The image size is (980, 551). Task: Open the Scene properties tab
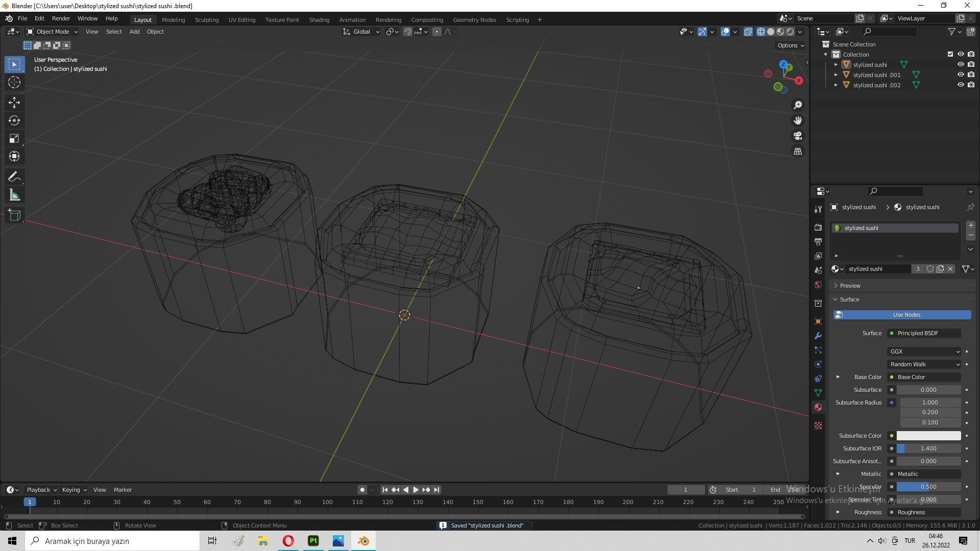point(818,270)
